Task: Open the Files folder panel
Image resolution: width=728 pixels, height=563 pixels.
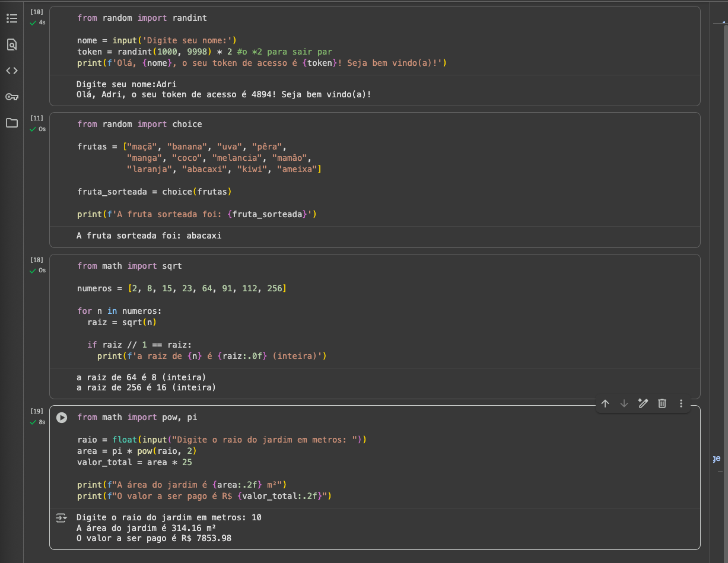Action: 11,123
